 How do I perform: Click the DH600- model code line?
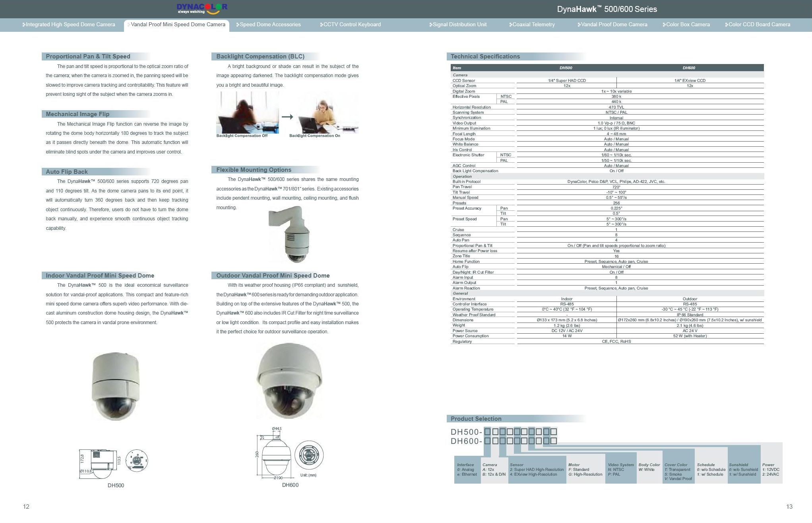504,441
